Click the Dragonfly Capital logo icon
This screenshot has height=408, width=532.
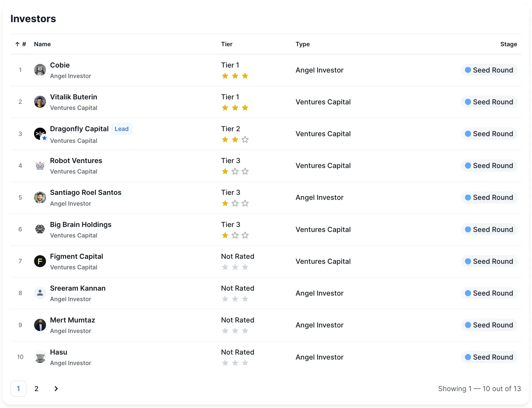coord(40,134)
